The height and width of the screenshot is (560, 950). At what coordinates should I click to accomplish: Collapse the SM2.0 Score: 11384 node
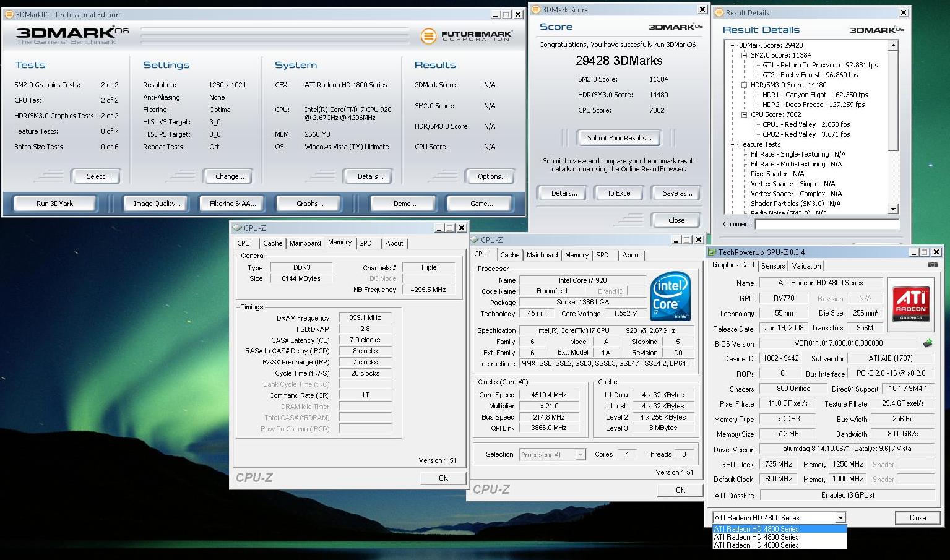[745, 55]
